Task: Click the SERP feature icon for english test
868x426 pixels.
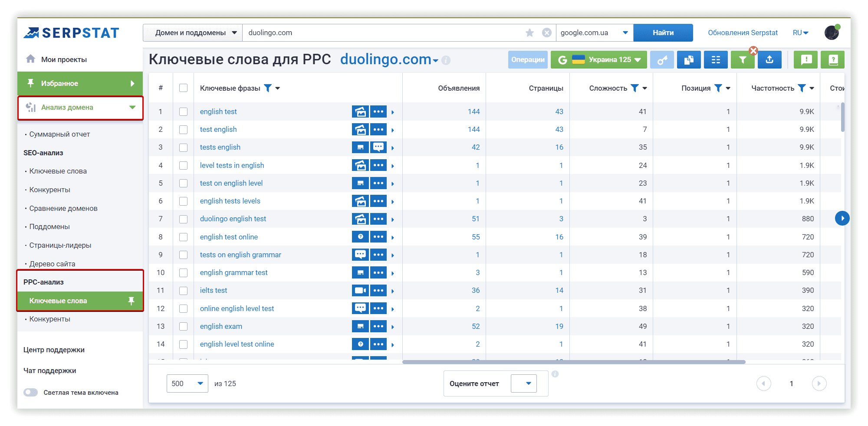Action: 360,111
